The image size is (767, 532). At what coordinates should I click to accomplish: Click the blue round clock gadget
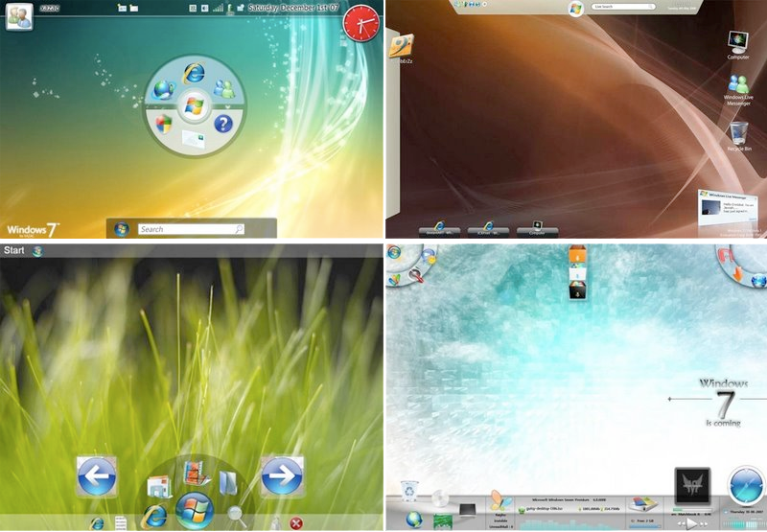coord(747,486)
